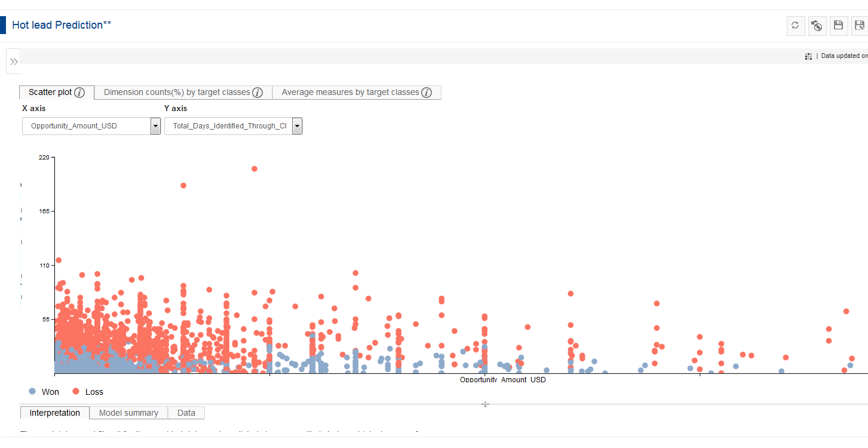Switch to the Model summary tab
This screenshot has width=868, height=448.
(x=128, y=413)
